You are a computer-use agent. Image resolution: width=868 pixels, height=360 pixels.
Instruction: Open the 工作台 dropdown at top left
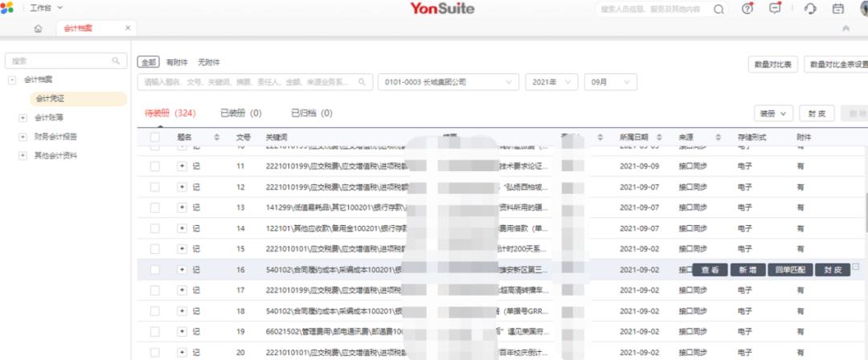click(x=46, y=8)
